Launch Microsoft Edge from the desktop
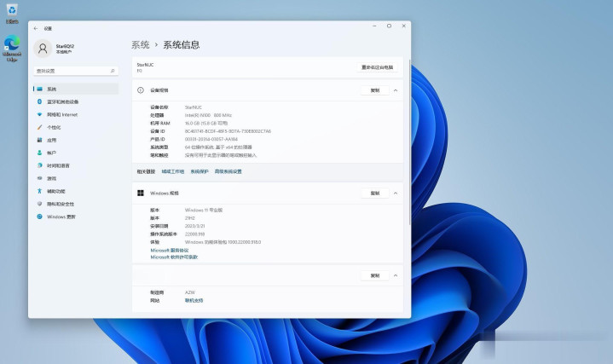 coord(12,48)
